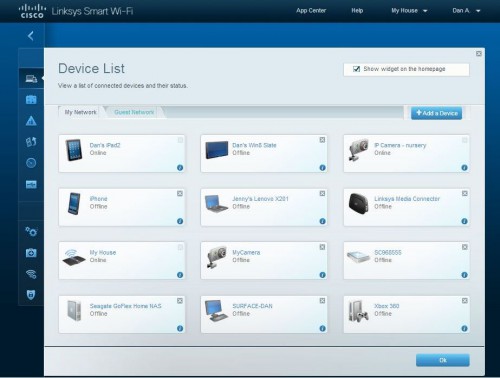Select the My House router thumbnail
500x378 pixels.
tap(73, 258)
